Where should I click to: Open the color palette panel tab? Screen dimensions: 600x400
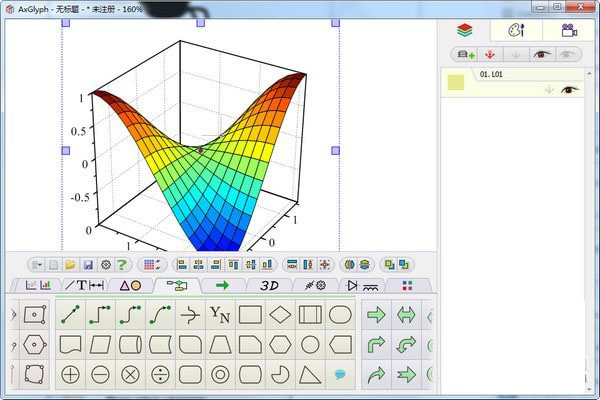coord(516,30)
